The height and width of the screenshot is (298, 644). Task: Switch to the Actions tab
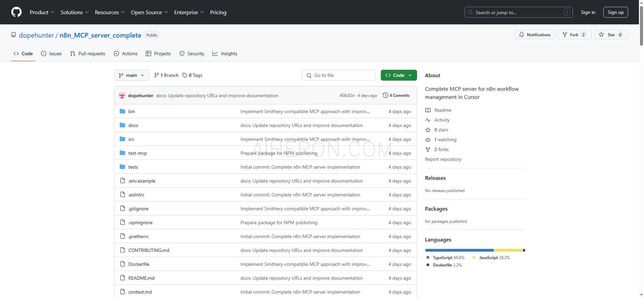tap(125, 54)
